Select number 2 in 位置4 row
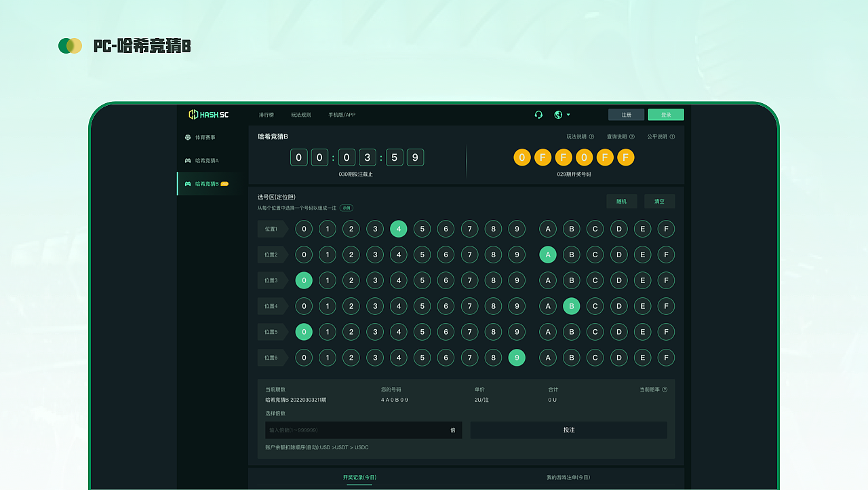868x490 pixels. tap(351, 306)
